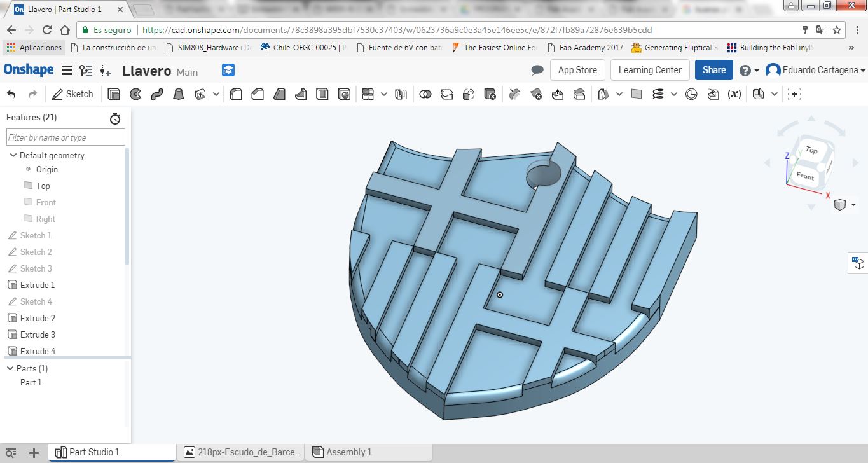Select the Delete face tool

pyautogui.click(x=536, y=94)
